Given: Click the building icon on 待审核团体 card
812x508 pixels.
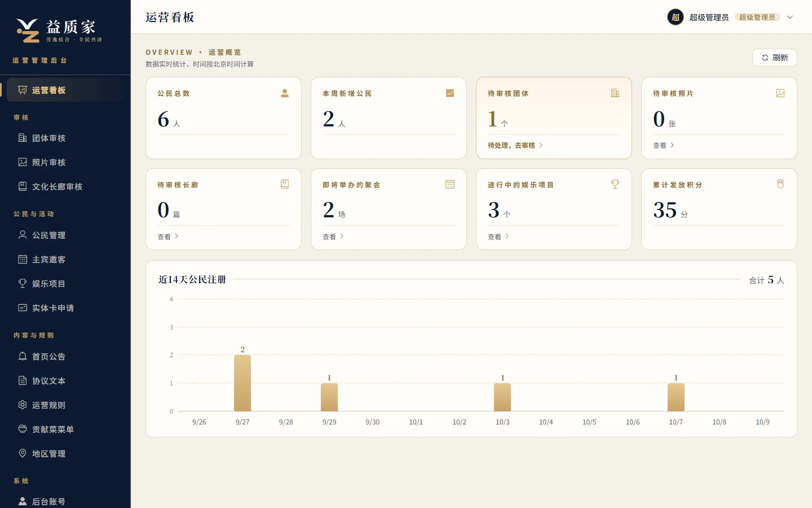Looking at the screenshot, I should [615, 93].
